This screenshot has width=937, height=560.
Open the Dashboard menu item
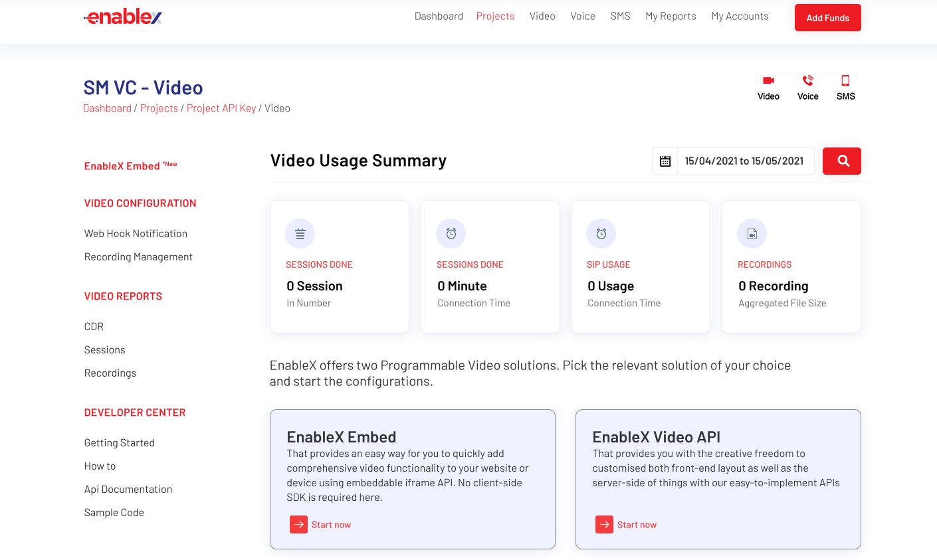(x=439, y=17)
